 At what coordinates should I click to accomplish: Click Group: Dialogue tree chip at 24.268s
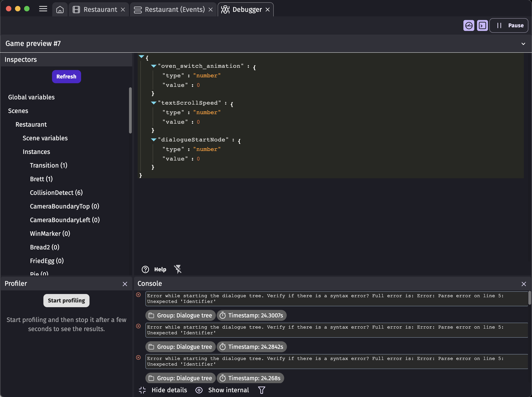(181, 378)
